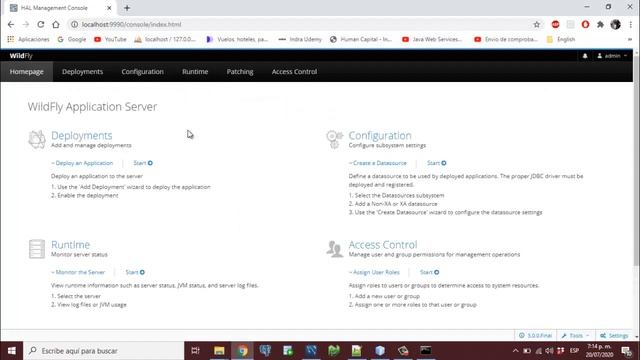Select the Homepage tab
This screenshot has height=360, width=640.
click(27, 71)
